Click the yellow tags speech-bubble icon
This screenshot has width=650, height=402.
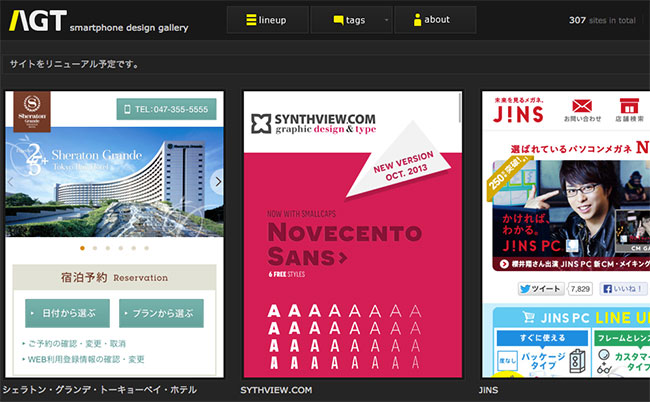(339, 20)
